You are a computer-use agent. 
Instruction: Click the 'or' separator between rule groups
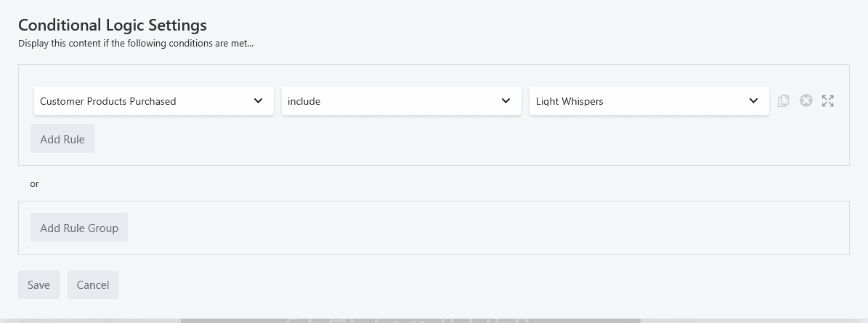34,184
